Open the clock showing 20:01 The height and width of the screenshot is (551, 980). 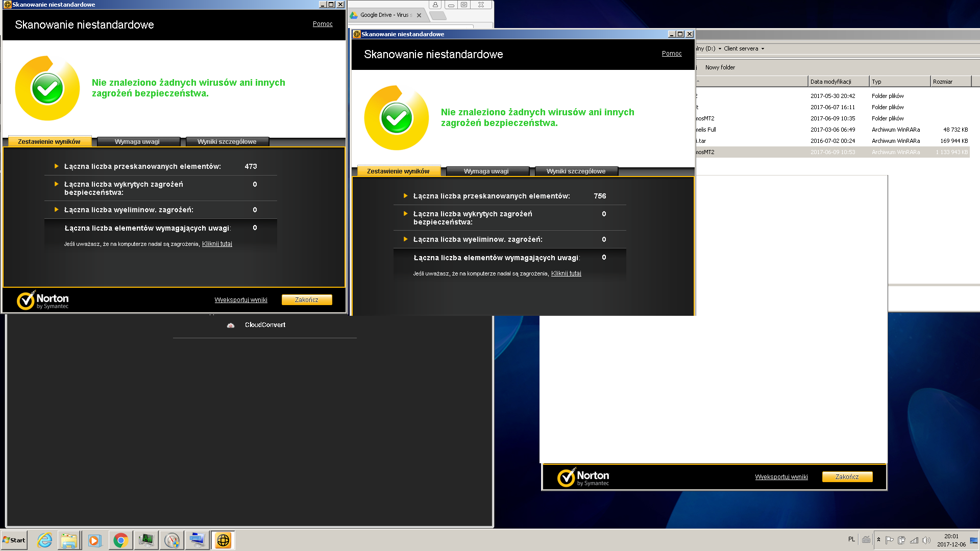951,540
